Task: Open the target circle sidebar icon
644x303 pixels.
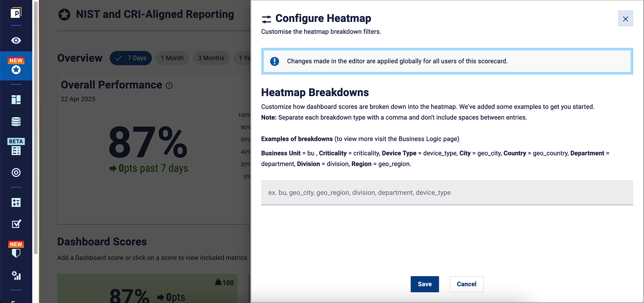Action: (16, 173)
